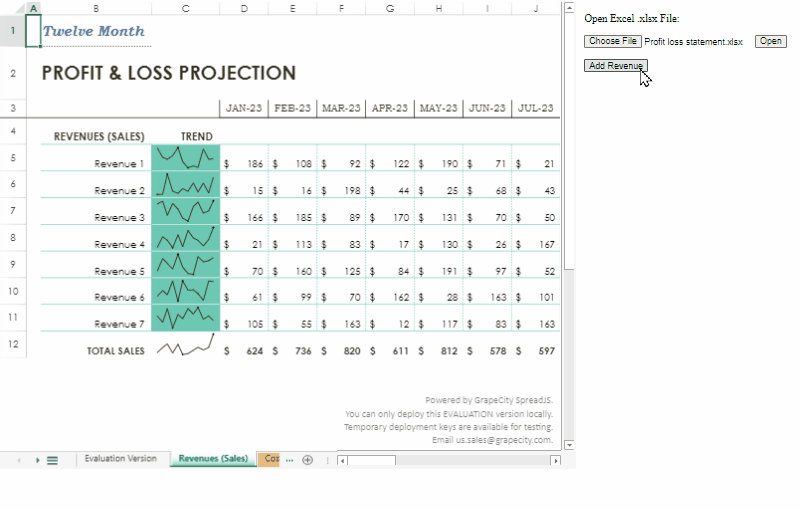Expand hidden sheet tabs via ellipsis
Image resolution: width=800 pixels, height=510 pixels.
tap(290, 459)
